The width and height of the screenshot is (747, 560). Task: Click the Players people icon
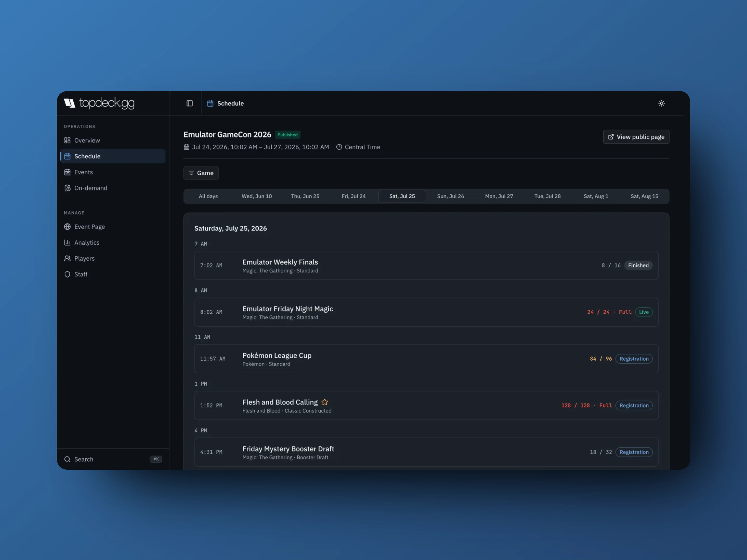point(67,258)
